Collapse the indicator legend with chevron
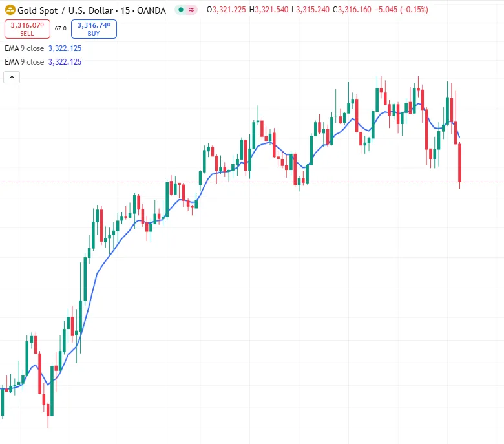504x444 pixels. (12, 77)
